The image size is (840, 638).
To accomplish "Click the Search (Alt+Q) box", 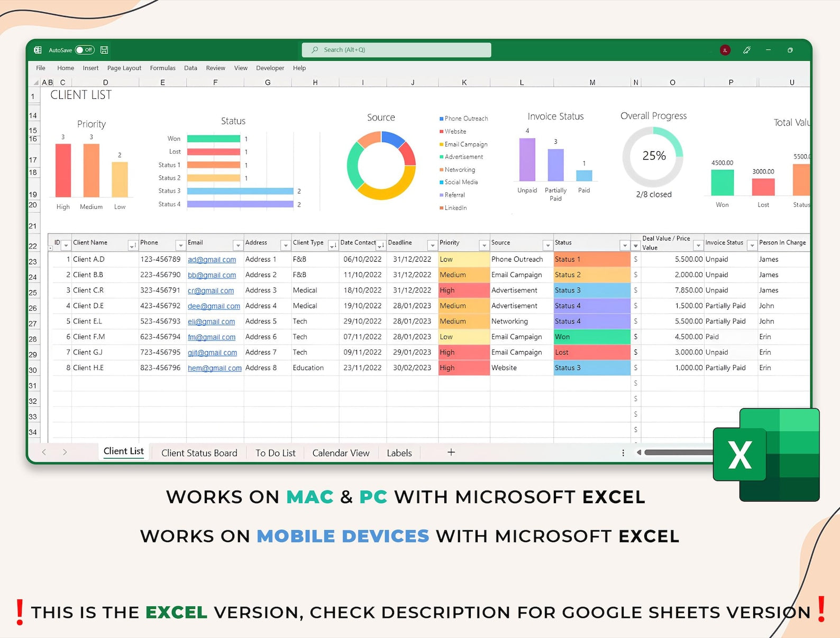I will (396, 50).
